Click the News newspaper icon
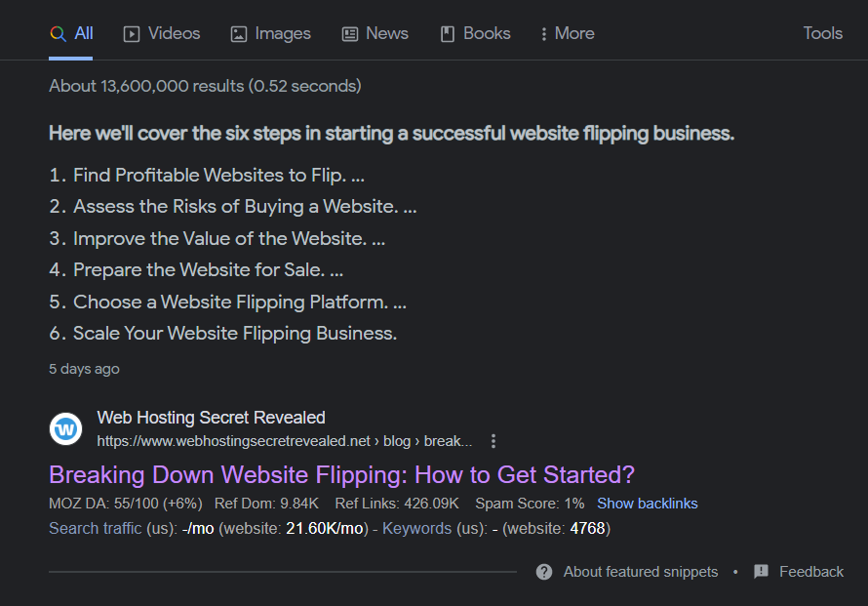The height and width of the screenshot is (606, 868). 350,34
